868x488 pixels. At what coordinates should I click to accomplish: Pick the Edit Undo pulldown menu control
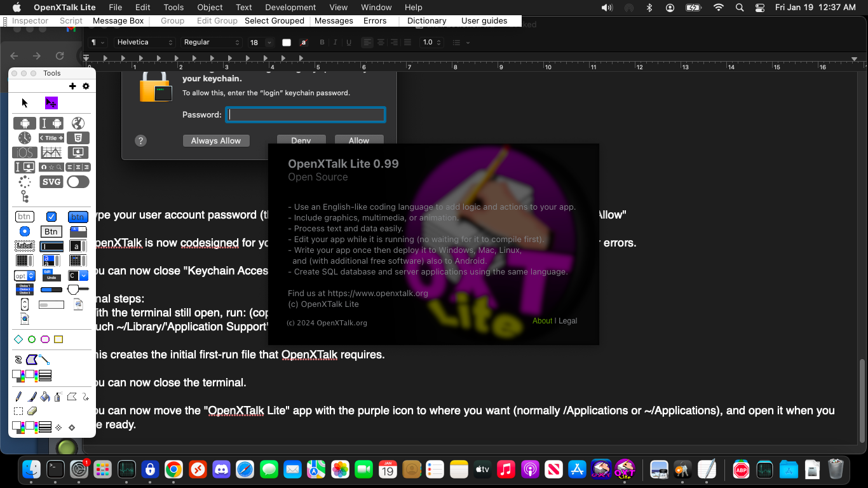point(51,275)
